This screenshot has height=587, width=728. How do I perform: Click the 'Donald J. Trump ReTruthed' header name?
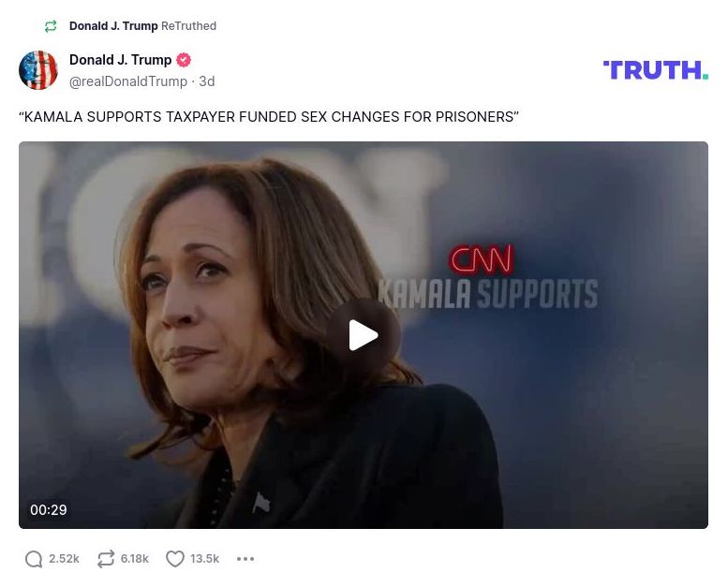point(113,26)
